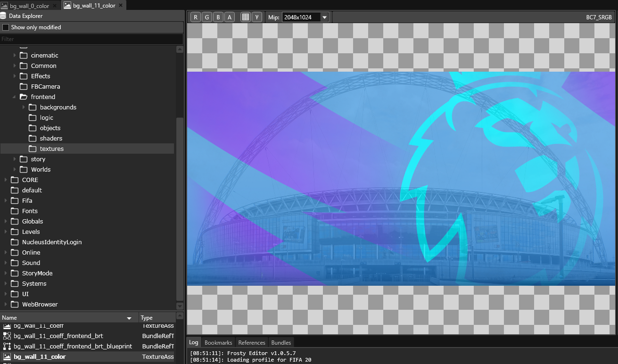Viewport: 618px width, 364px height.
Task: Select the objects folder icon
Action: pyautogui.click(x=33, y=128)
